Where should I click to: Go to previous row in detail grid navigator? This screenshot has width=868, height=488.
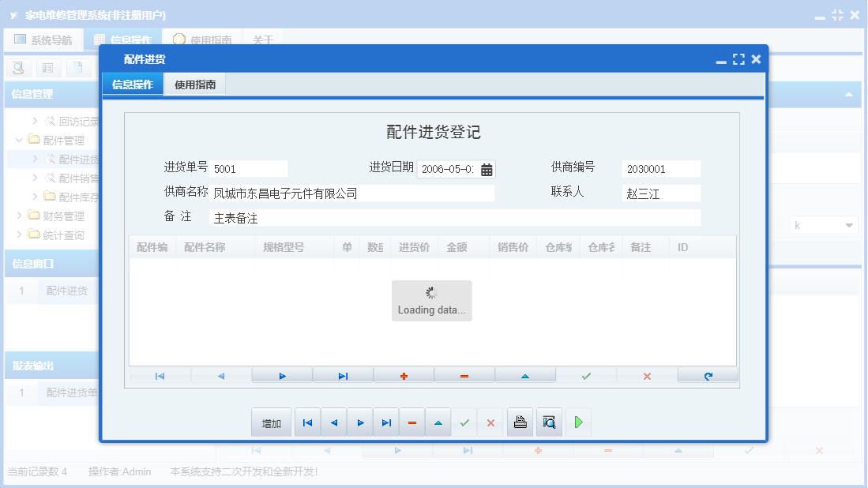click(x=221, y=376)
